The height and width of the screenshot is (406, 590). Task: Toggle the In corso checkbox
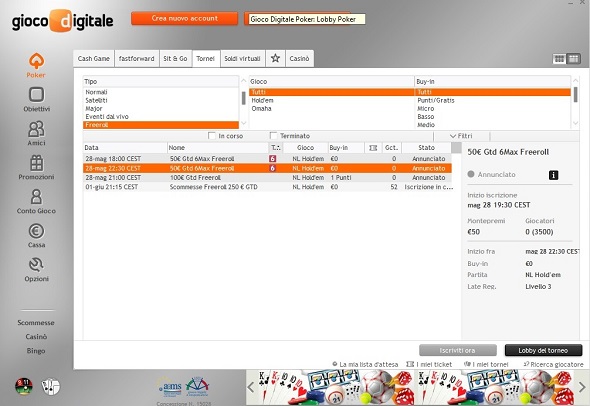(212, 135)
